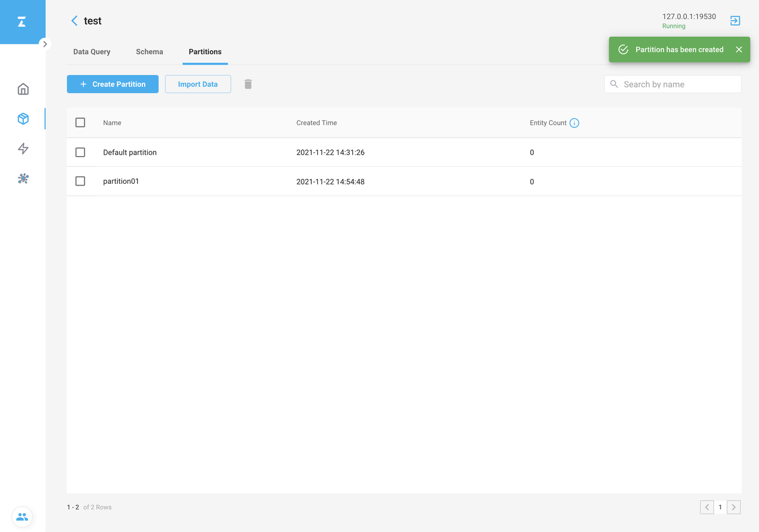Open the Overview home icon in sidebar
The width and height of the screenshot is (759, 532).
(23, 89)
